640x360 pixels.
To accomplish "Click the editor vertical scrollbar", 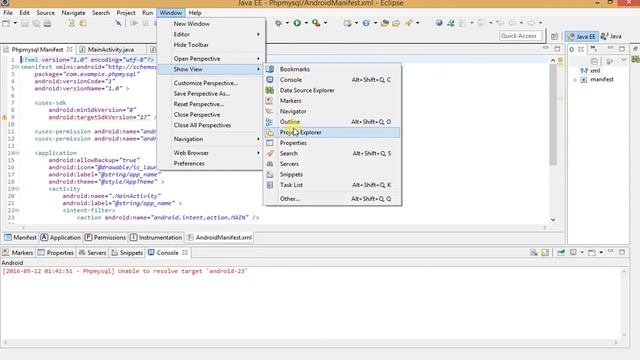I will (553, 114).
